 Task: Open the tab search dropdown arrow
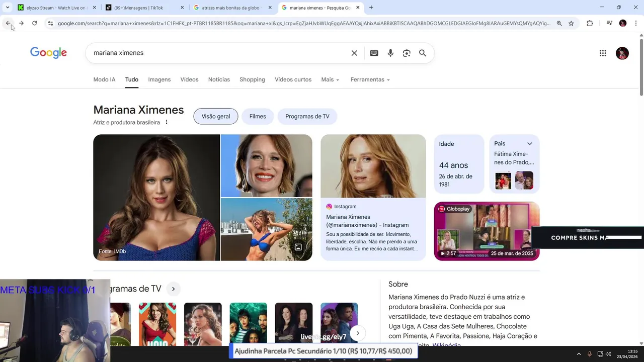point(7,8)
